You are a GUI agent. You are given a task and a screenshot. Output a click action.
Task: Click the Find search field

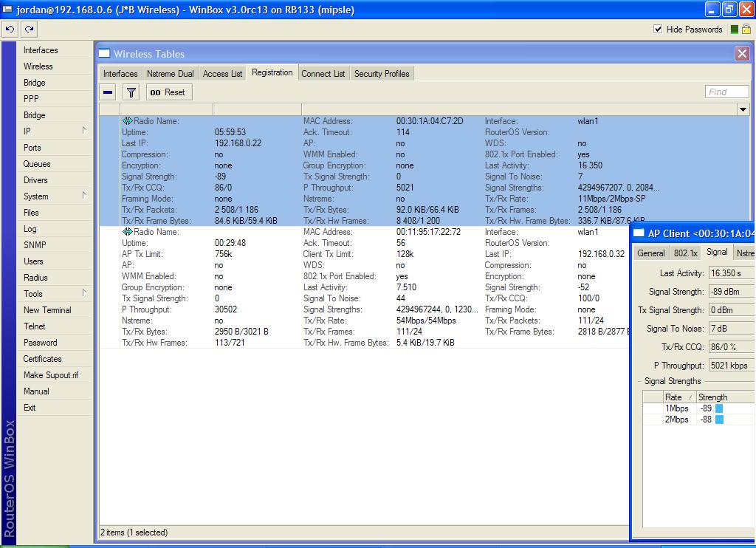tap(726, 92)
